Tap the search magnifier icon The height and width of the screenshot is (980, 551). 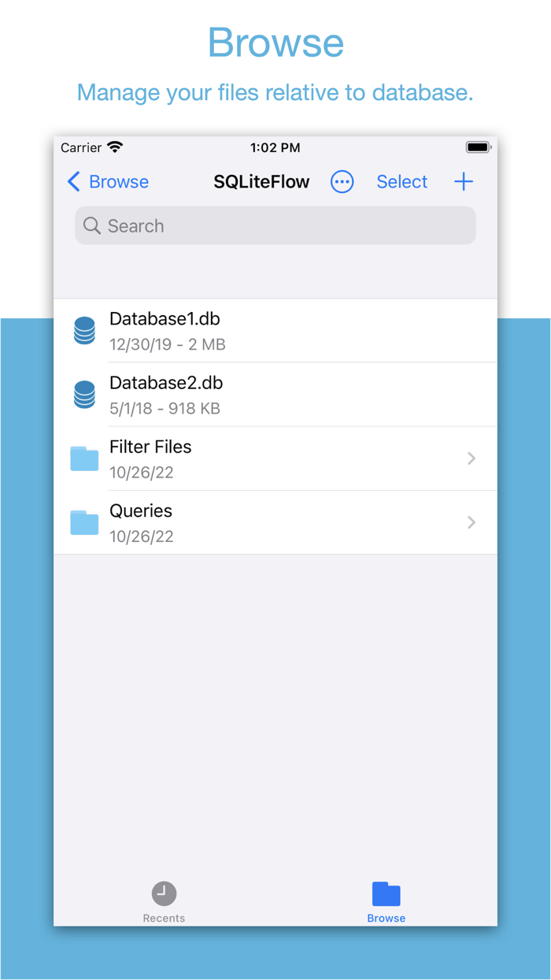point(91,225)
